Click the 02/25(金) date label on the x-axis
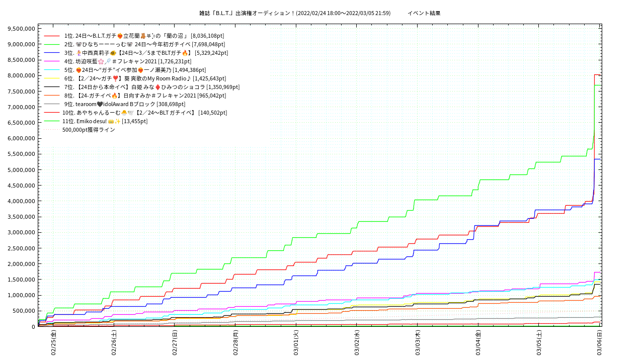This screenshot has width=644, height=362. coord(53,343)
